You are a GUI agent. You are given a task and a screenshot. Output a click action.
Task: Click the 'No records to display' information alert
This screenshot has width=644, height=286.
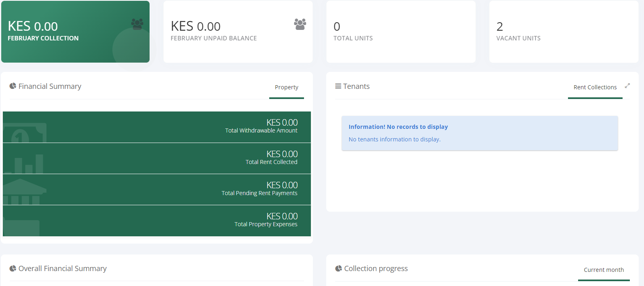479,133
